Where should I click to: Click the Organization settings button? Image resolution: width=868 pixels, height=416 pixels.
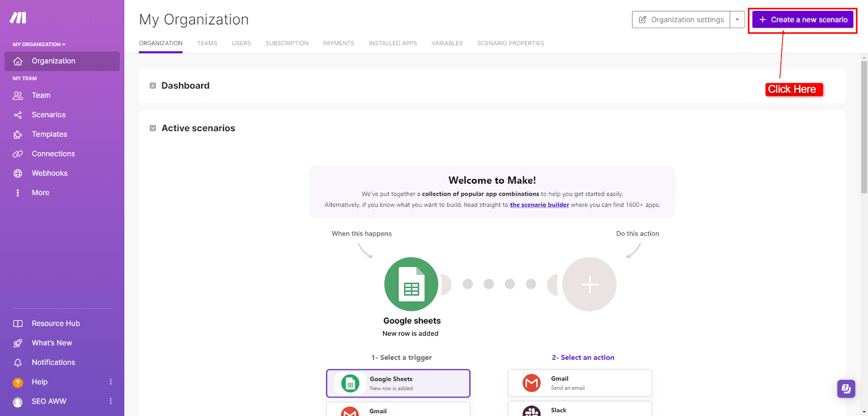pos(681,20)
